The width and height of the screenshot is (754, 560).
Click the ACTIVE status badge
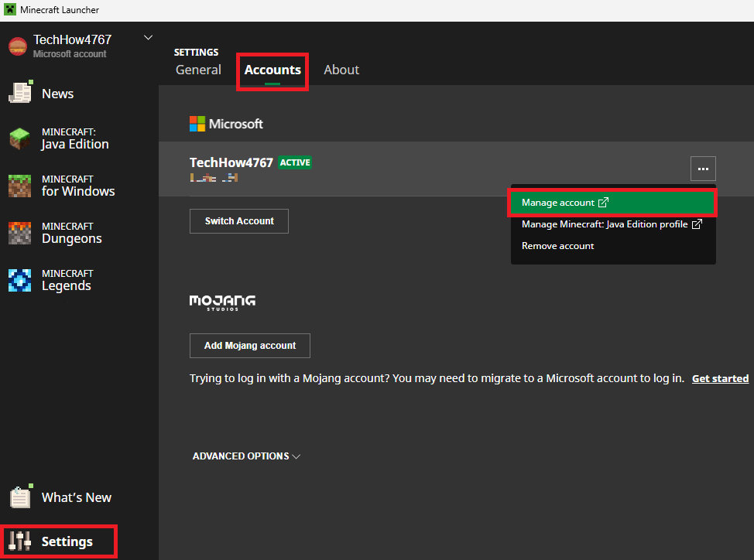click(x=295, y=162)
